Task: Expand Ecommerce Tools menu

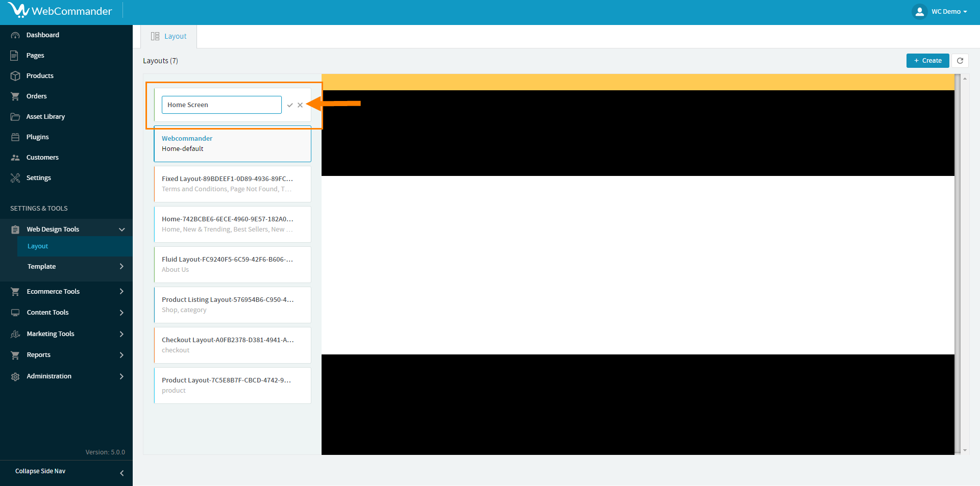Action: (x=121, y=292)
